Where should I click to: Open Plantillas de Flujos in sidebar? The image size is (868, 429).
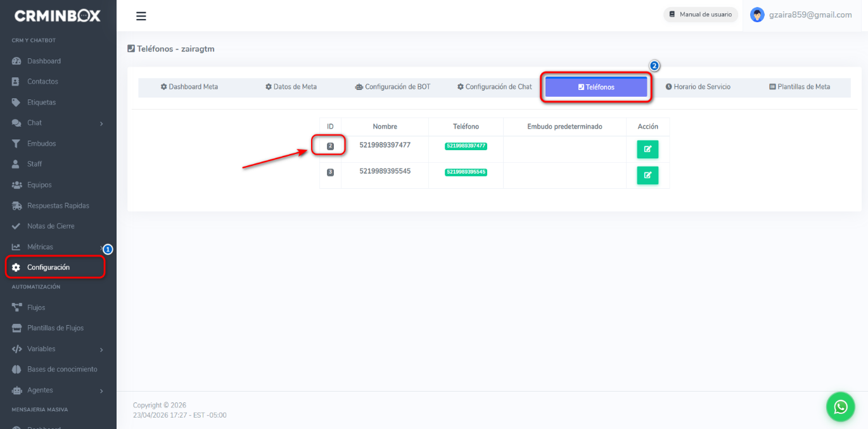55,328
